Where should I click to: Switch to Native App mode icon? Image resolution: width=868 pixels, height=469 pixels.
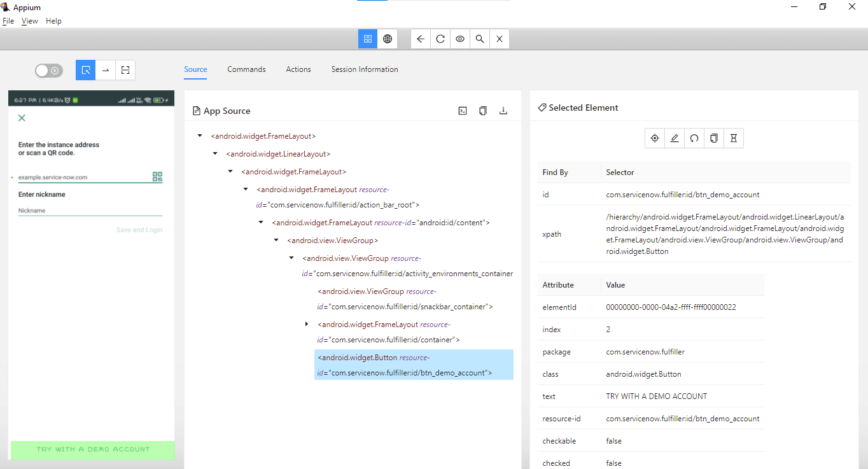point(367,39)
